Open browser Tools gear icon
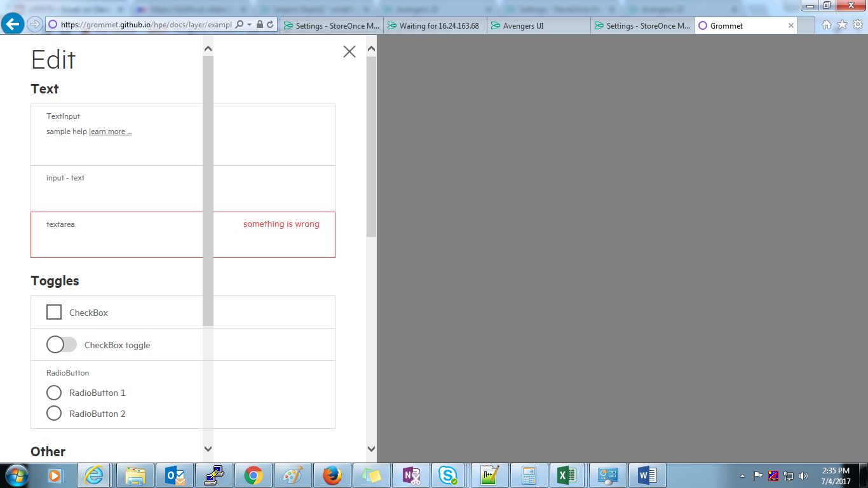Viewport: 868px width, 488px height. [858, 25]
